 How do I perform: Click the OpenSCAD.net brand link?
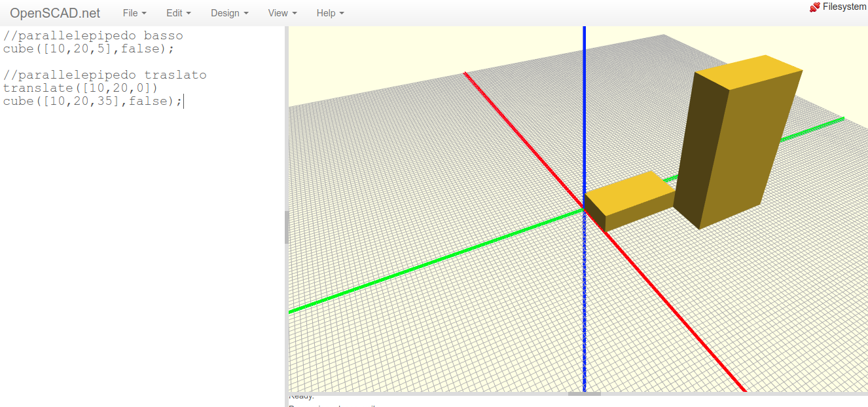(55, 13)
